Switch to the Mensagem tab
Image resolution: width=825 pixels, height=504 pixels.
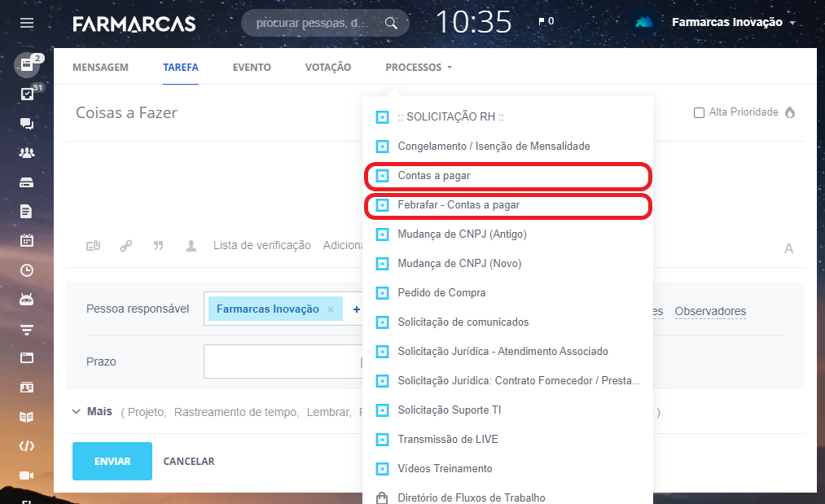tap(100, 68)
